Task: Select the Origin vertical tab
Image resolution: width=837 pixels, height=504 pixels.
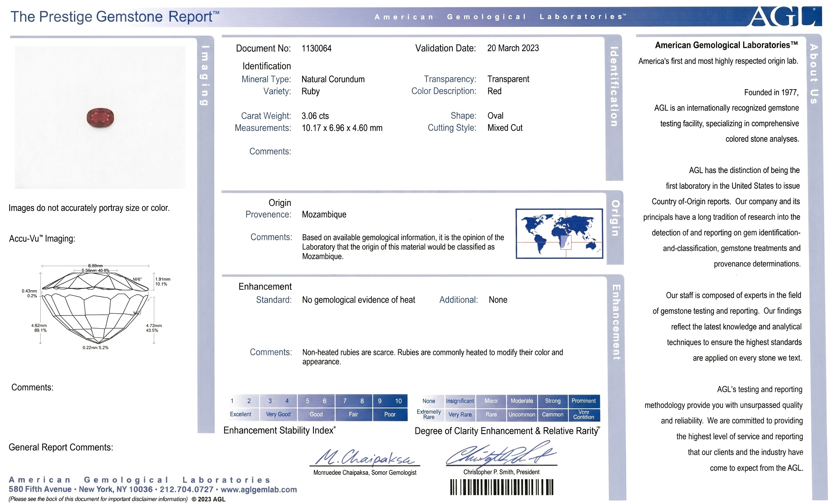Action: click(615, 218)
